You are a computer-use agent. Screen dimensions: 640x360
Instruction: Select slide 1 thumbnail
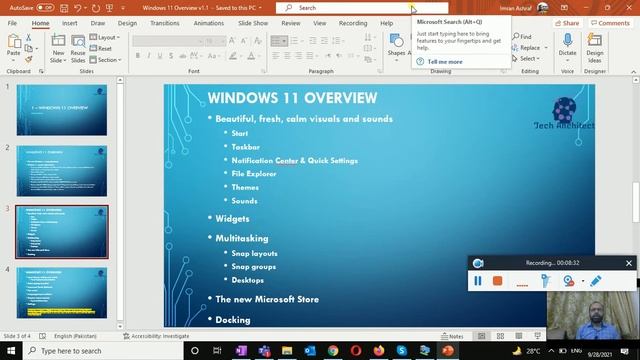click(x=62, y=110)
